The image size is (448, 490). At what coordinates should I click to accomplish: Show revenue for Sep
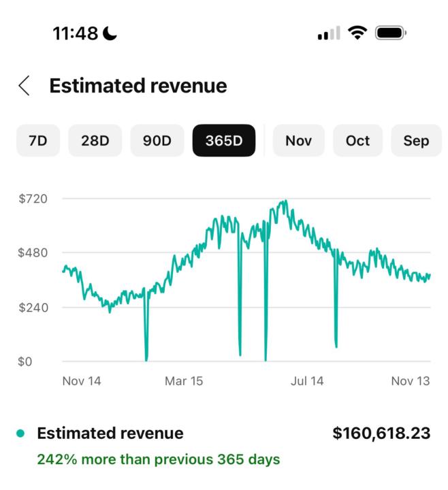pyautogui.click(x=416, y=141)
